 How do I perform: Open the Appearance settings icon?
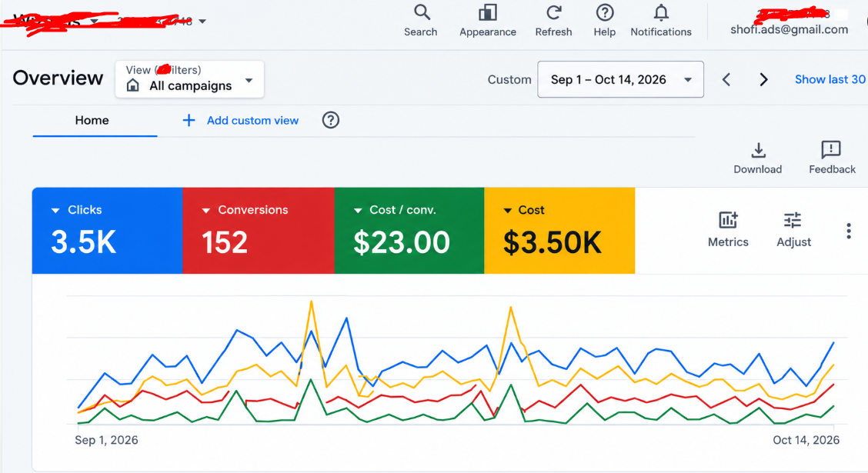tap(488, 12)
